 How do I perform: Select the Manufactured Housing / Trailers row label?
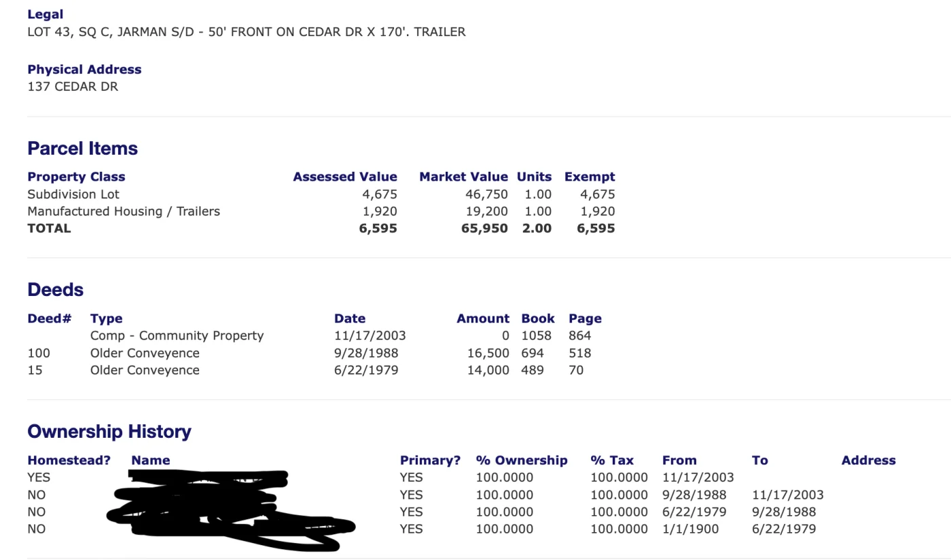click(124, 211)
